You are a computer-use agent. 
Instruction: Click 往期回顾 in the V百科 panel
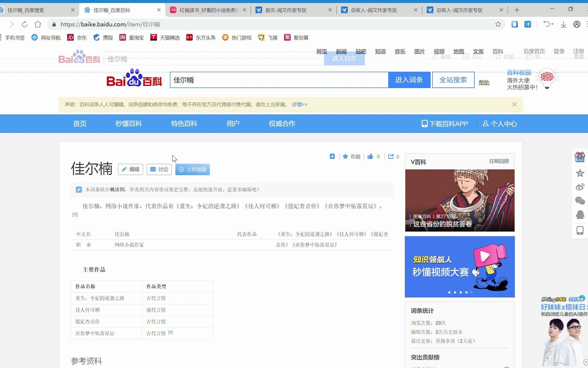pyautogui.click(x=499, y=161)
